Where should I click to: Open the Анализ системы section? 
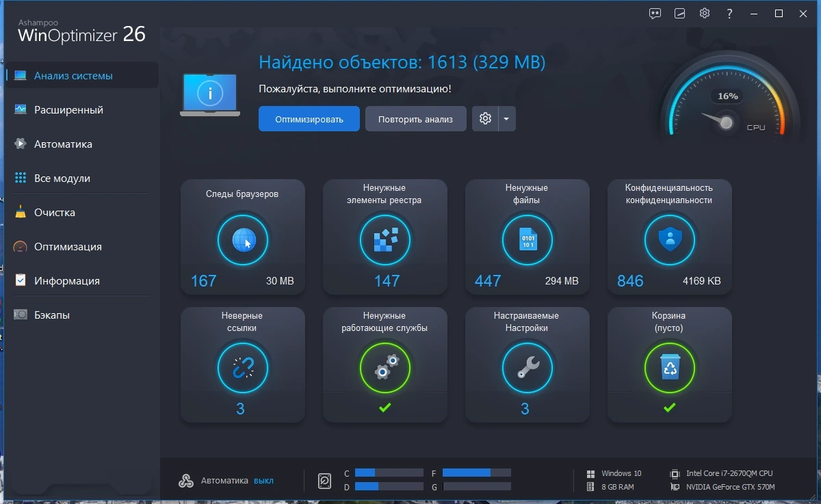pyautogui.click(x=82, y=76)
